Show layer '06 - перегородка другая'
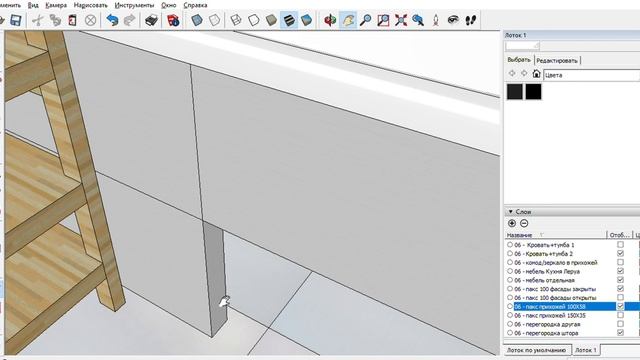Viewport: 640px width, 360px height. [620, 324]
